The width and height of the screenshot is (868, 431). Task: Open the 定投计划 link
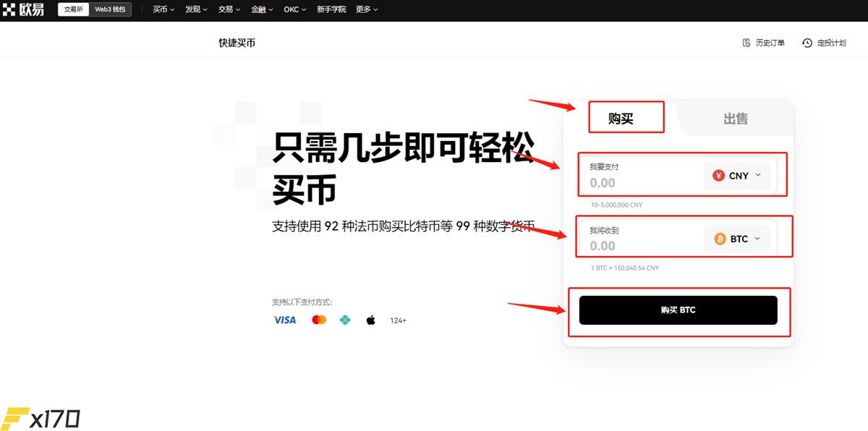pyautogui.click(x=831, y=43)
